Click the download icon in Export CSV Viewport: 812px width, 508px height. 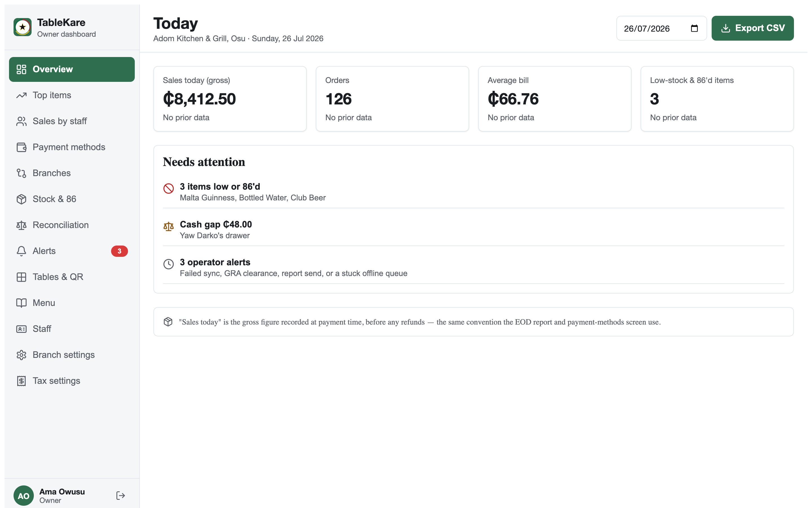(725, 28)
